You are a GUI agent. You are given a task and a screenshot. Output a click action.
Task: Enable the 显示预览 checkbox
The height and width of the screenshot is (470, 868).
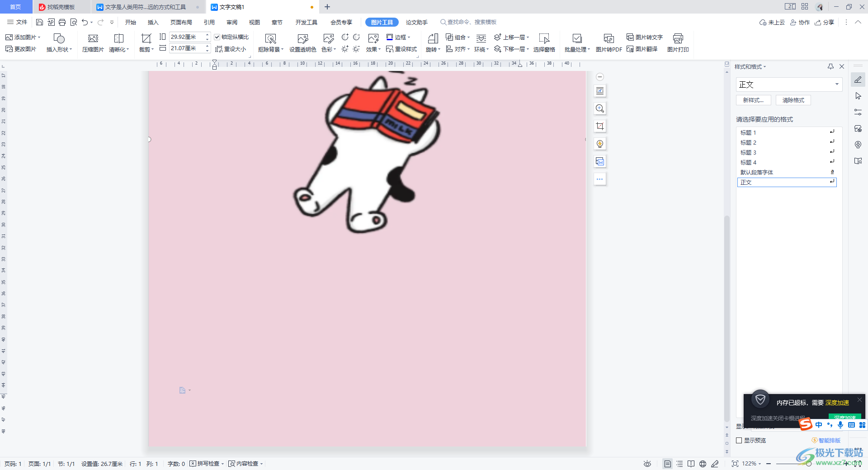coord(739,440)
